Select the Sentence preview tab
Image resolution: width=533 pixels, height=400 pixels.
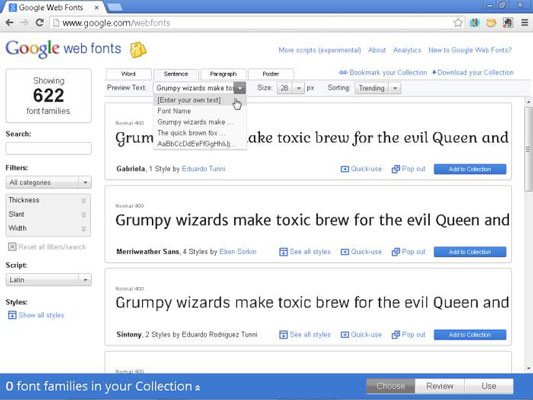click(x=176, y=74)
